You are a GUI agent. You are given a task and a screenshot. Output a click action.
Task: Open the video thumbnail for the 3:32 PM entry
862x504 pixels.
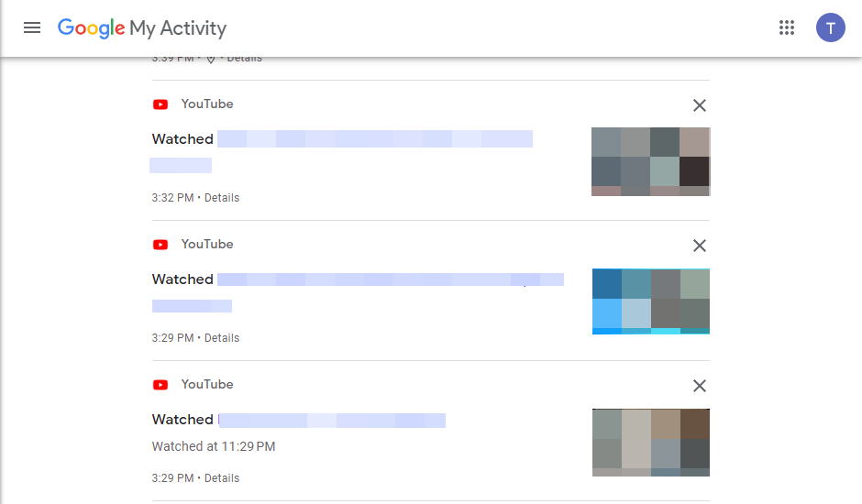click(x=651, y=161)
